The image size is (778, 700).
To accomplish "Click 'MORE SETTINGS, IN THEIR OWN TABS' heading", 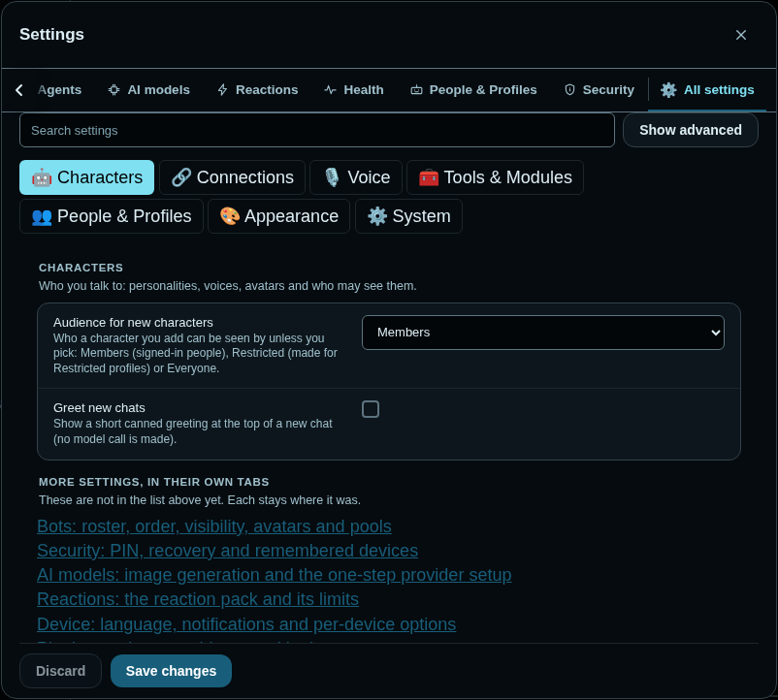I will 154,482.
